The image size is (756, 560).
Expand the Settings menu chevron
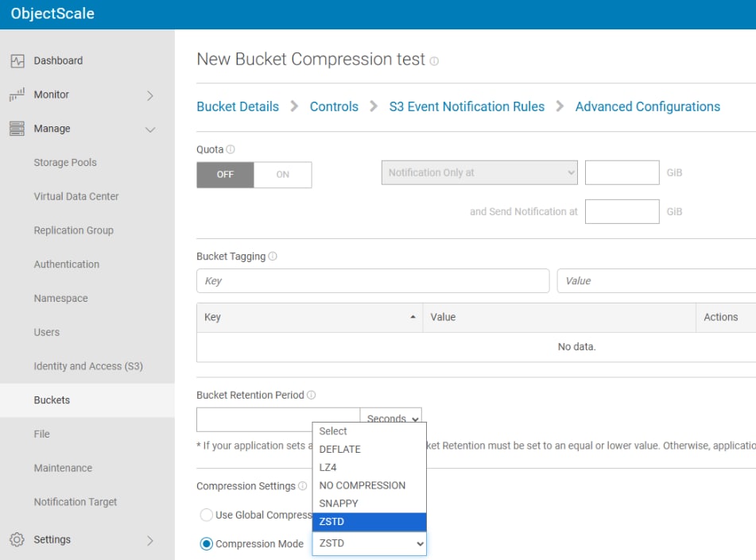tap(150, 540)
